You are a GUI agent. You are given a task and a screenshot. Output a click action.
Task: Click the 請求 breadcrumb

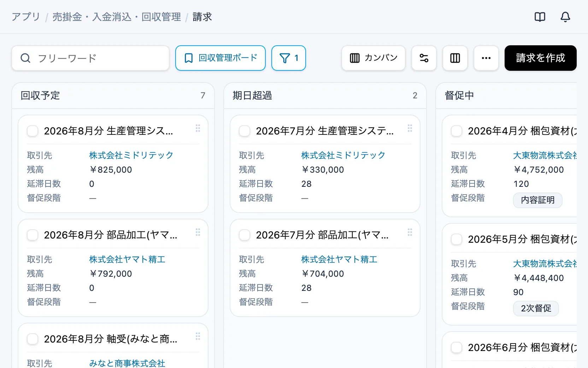(x=202, y=17)
